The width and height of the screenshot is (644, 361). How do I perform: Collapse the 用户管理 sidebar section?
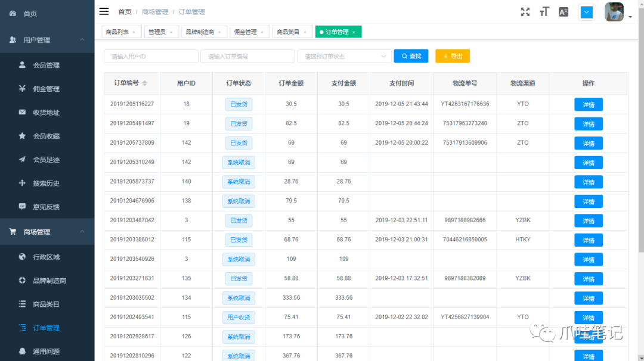point(47,40)
